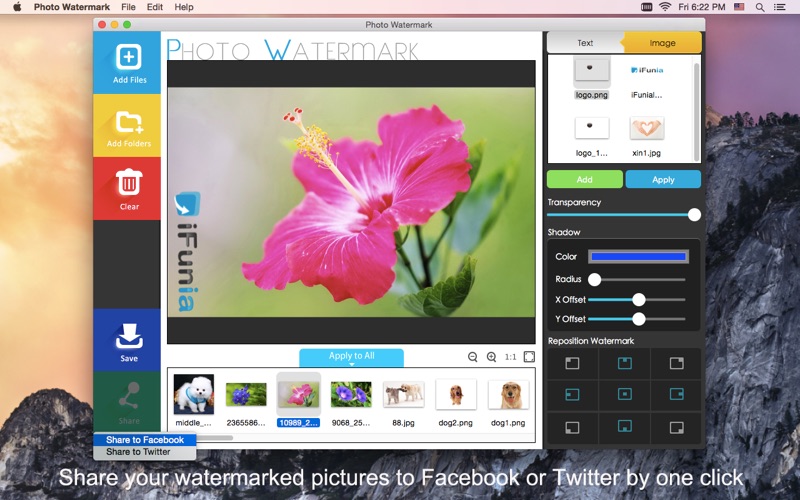Click the zoom out magnifier icon
Screen dimensions: 800x500
(x=472, y=357)
